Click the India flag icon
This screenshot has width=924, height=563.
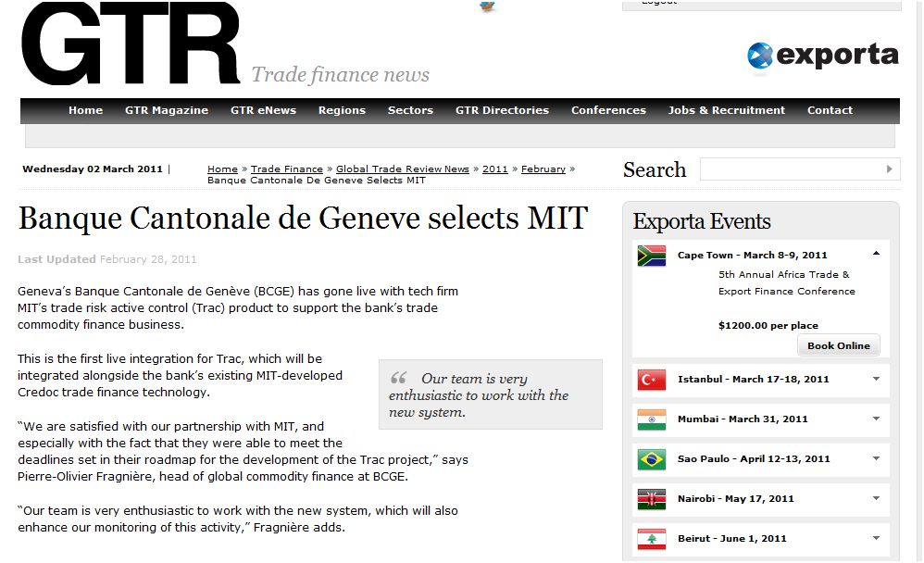651,419
